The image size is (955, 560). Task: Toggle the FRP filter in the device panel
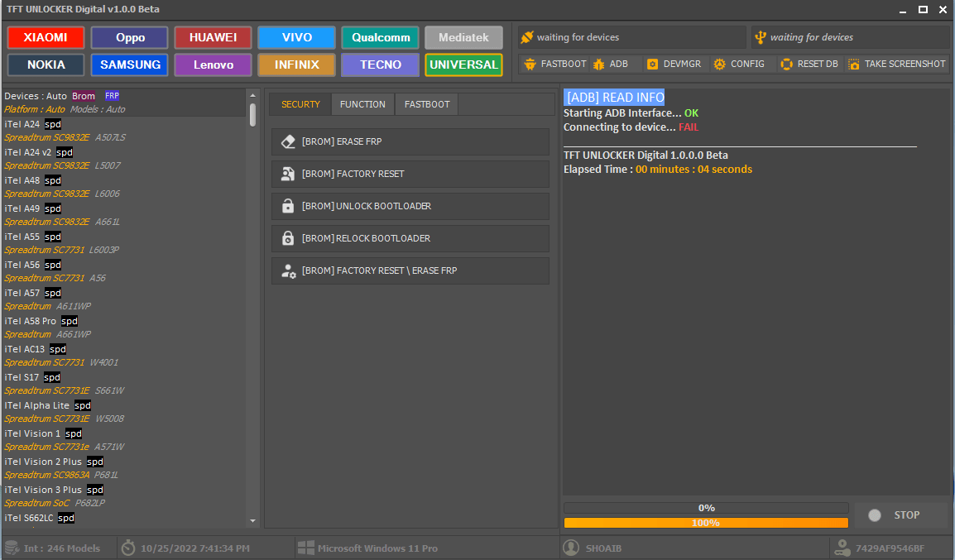pyautogui.click(x=111, y=96)
